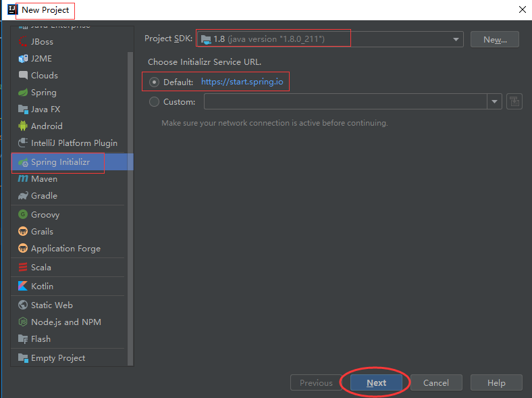Click the project type list scrollbar

coord(130,208)
